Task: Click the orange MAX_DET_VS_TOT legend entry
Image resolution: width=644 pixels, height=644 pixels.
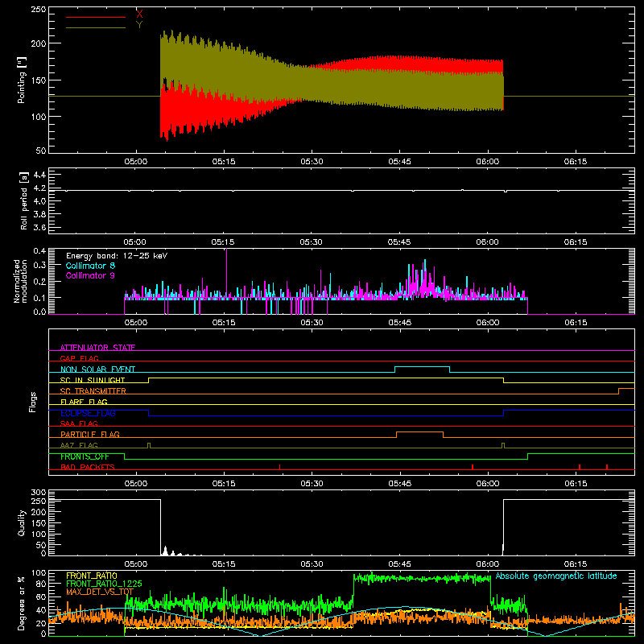Action: pos(100,592)
